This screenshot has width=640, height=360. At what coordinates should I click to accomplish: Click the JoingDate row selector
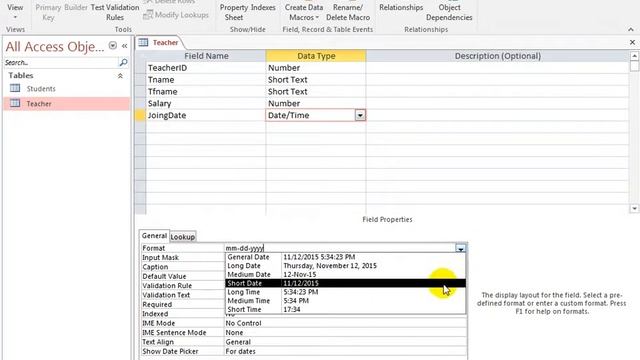click(140, 115)
